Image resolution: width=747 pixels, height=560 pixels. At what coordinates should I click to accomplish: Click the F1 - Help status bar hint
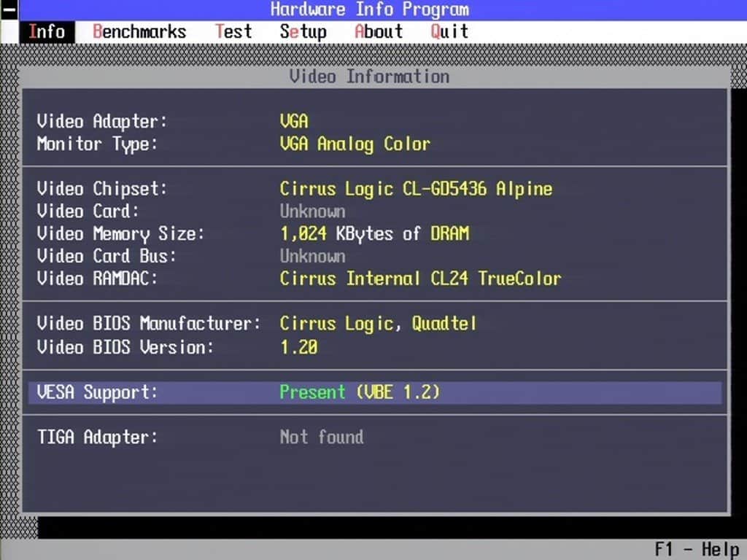pos(697,549)
